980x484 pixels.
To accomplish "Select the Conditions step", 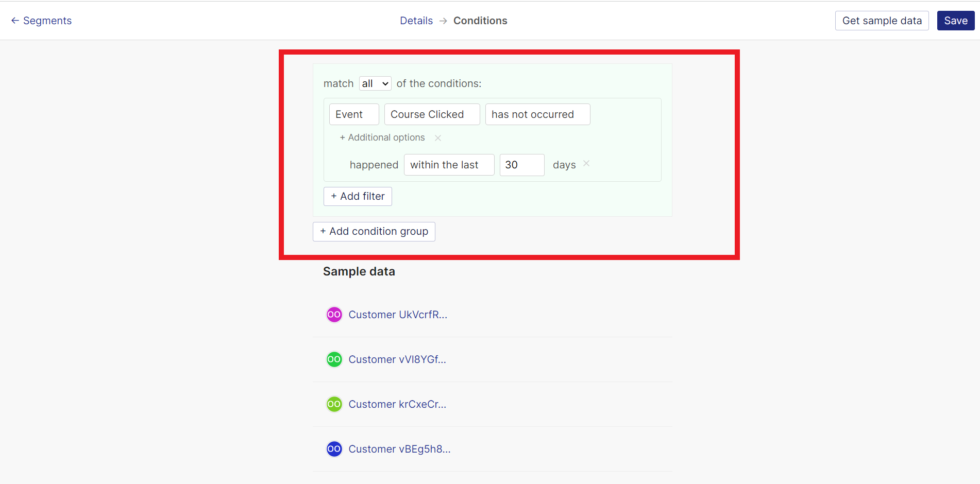I will point(480,21).
